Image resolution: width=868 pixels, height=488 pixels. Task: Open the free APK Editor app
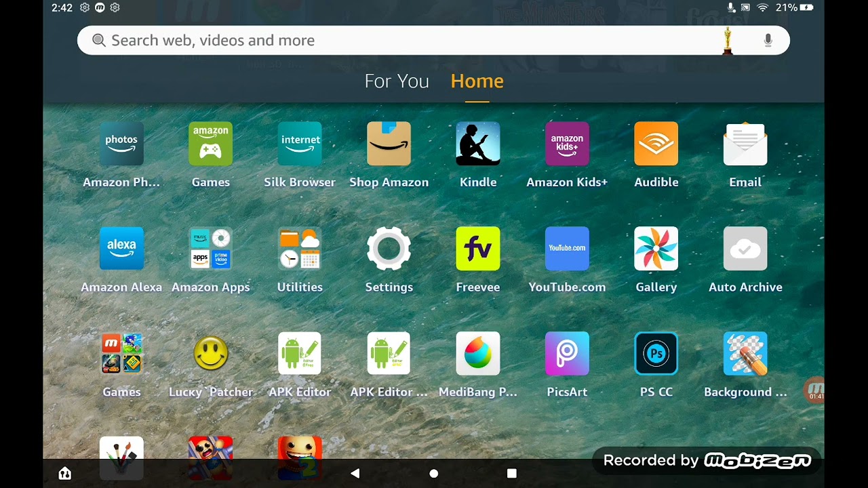tap(300, 354)
